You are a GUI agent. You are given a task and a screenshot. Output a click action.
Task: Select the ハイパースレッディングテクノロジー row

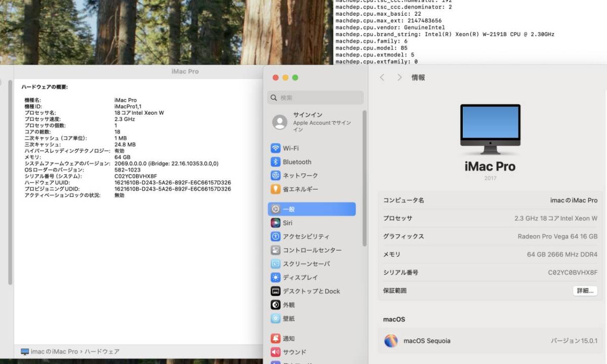[x=74, y=151]
